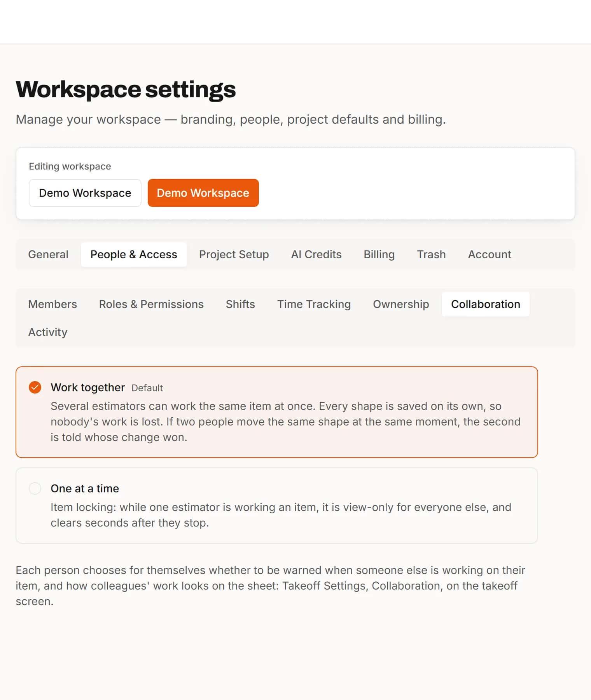Switch to the Ownership sub-tab

(401, 304)
